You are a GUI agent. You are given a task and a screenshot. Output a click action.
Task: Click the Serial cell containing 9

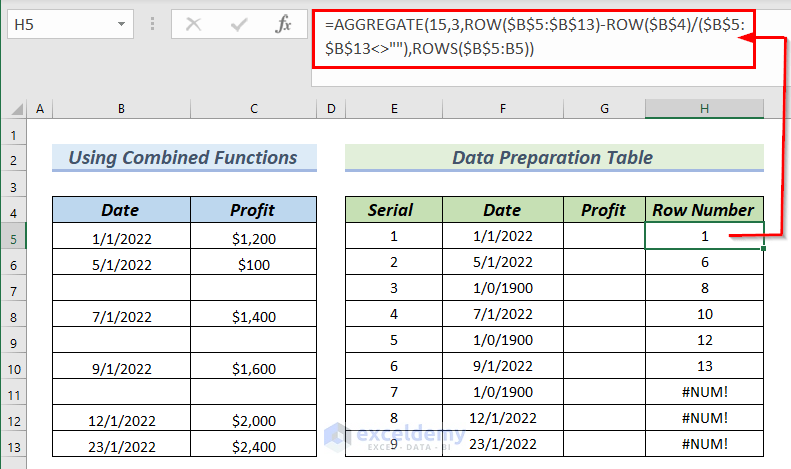[393, 446]
